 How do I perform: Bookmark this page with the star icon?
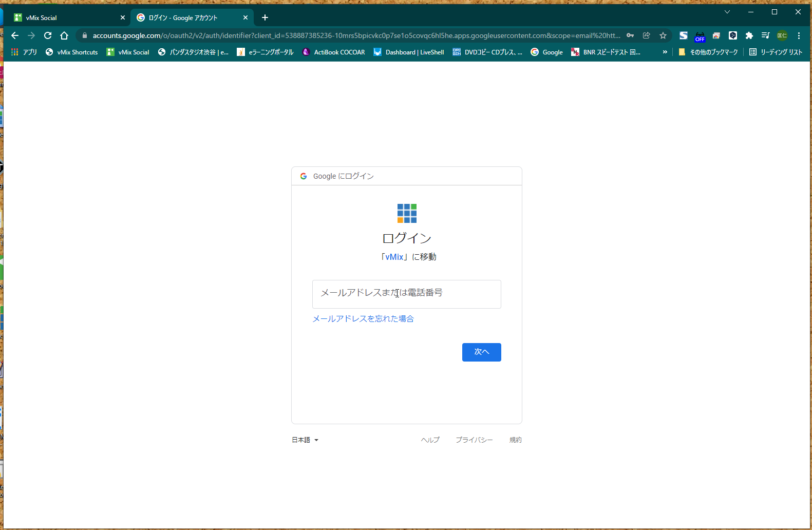[x=663, y=35]
